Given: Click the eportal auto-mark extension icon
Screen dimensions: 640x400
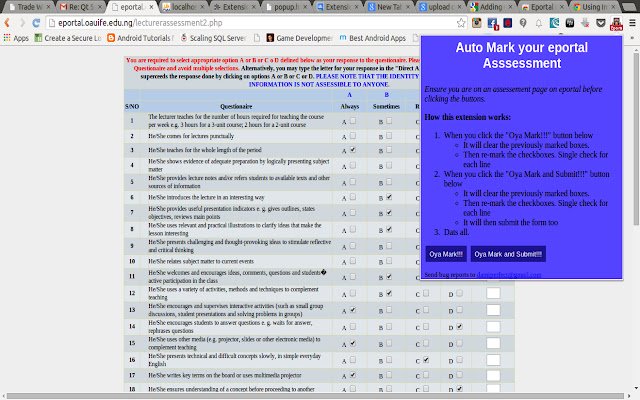Looking at the screenshot, I should pyautogui.click(x=616, y=24).
